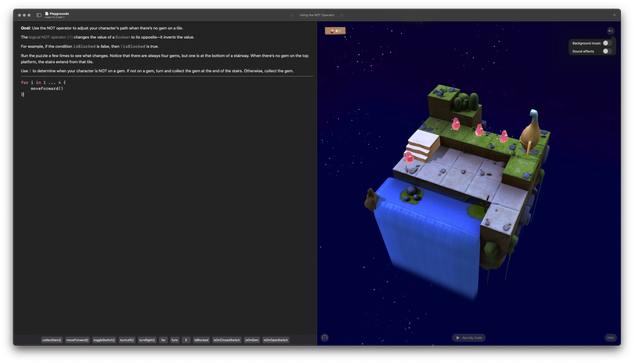The height and width of the screenshot is (363, 634).
Task: Insert toggleSwitch() from the shortcut bar
Action: (104, 340)
